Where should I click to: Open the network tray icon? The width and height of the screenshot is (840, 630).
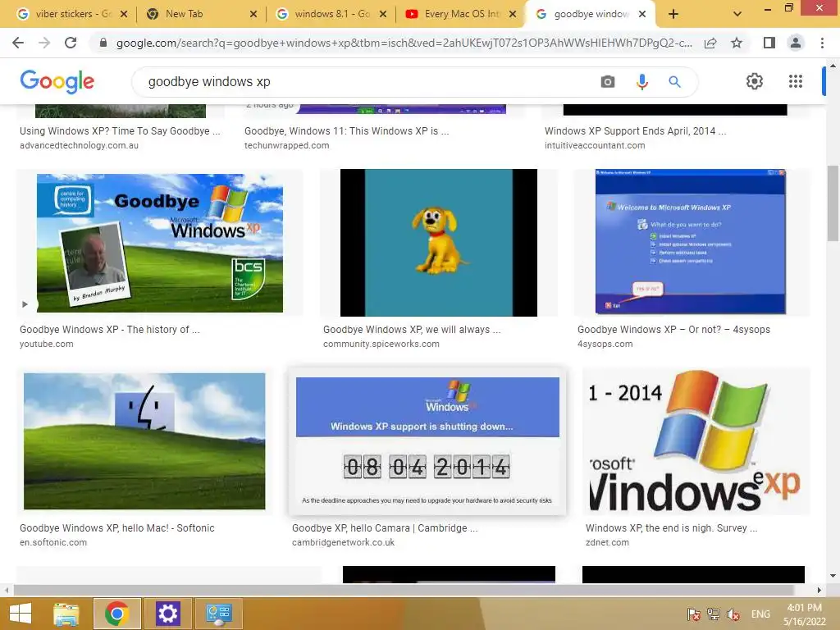(713, 614)
